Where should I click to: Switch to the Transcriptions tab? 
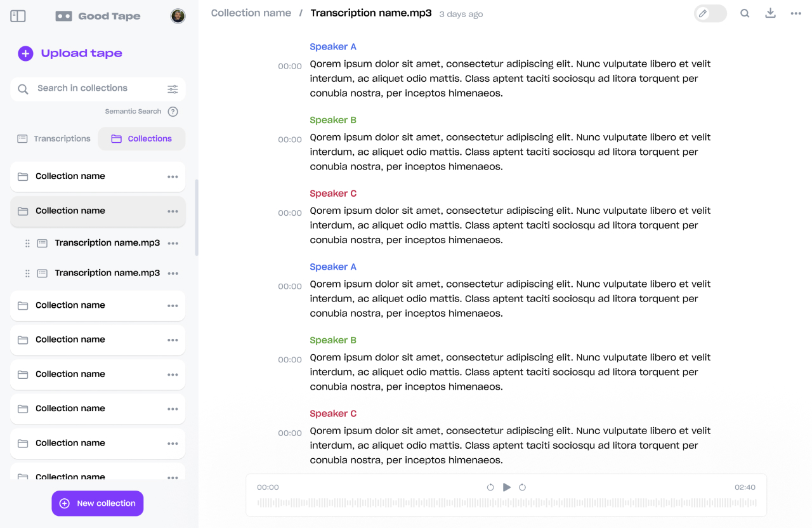tap(55, 138)
